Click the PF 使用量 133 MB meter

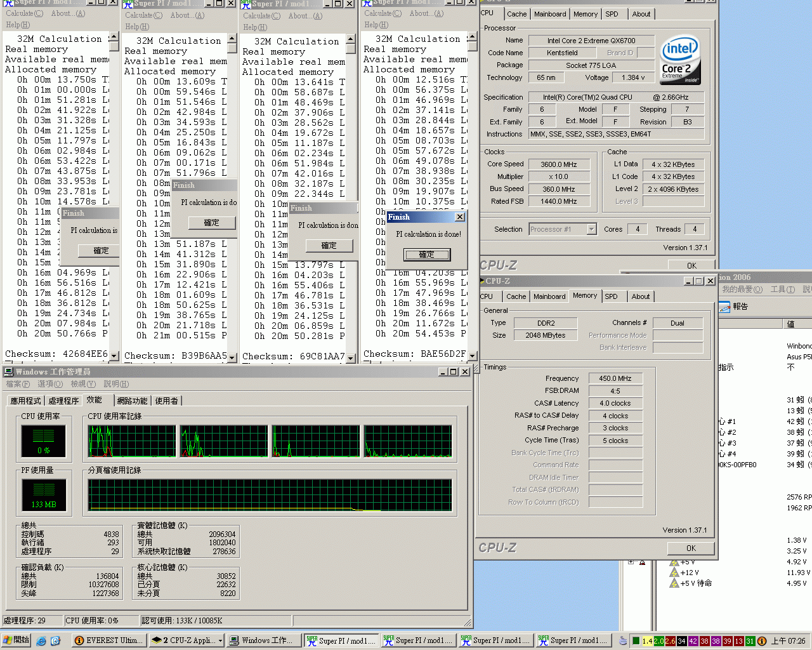[x=43, y=495]
